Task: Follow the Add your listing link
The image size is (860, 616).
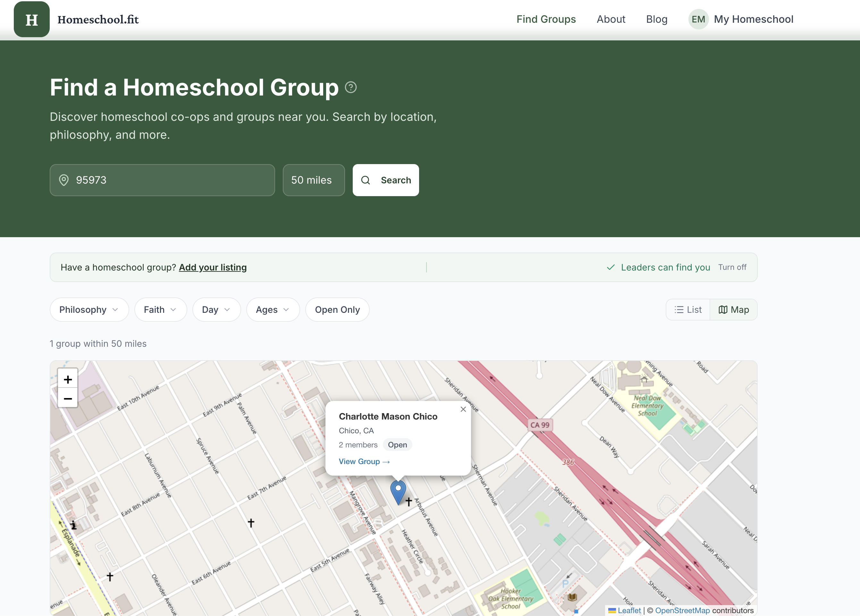Action: click(x=213, y=267)
